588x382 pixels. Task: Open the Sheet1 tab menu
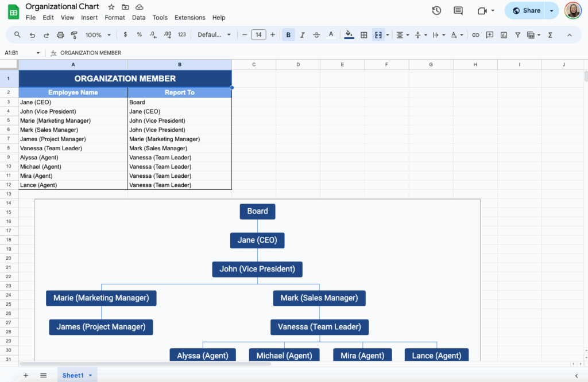pyautogui.click(x=90, y=375)
